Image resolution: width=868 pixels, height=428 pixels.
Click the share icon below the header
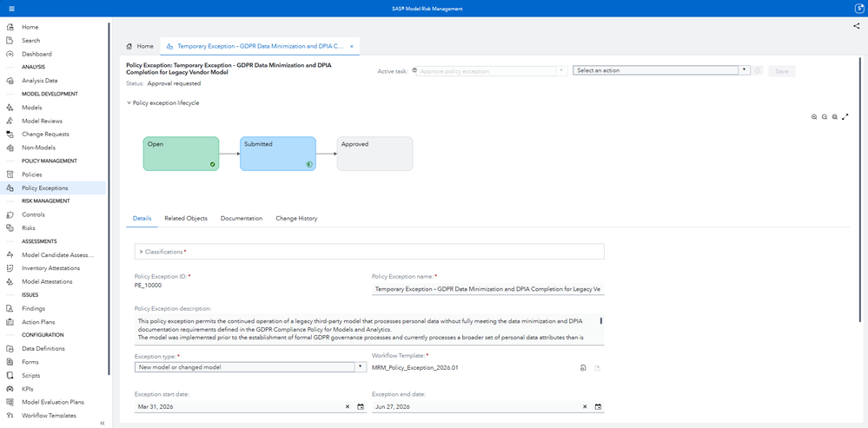[857, 26]
